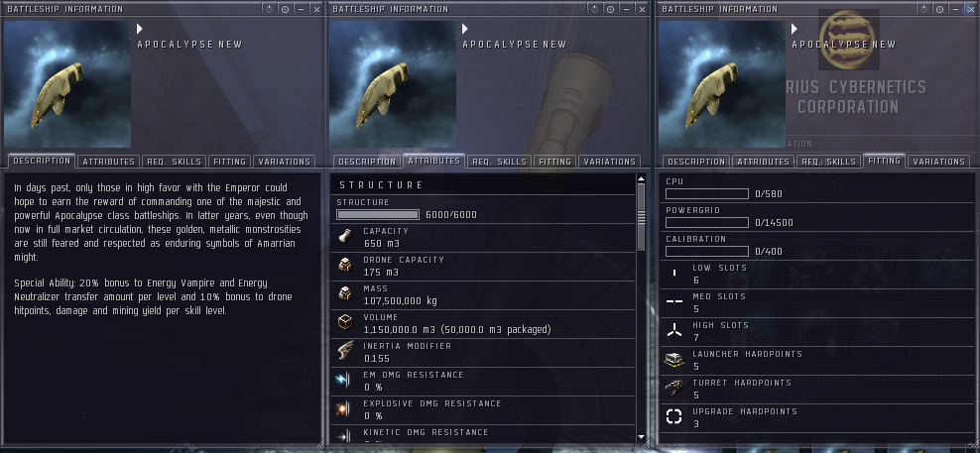
Task: Click the Volume cube icon
Action: (344, 323)
